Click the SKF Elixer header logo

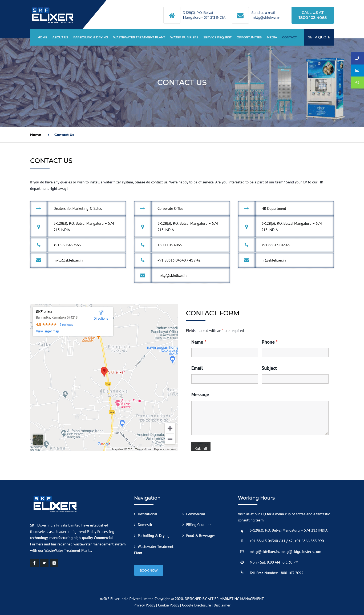coord(53,16)
